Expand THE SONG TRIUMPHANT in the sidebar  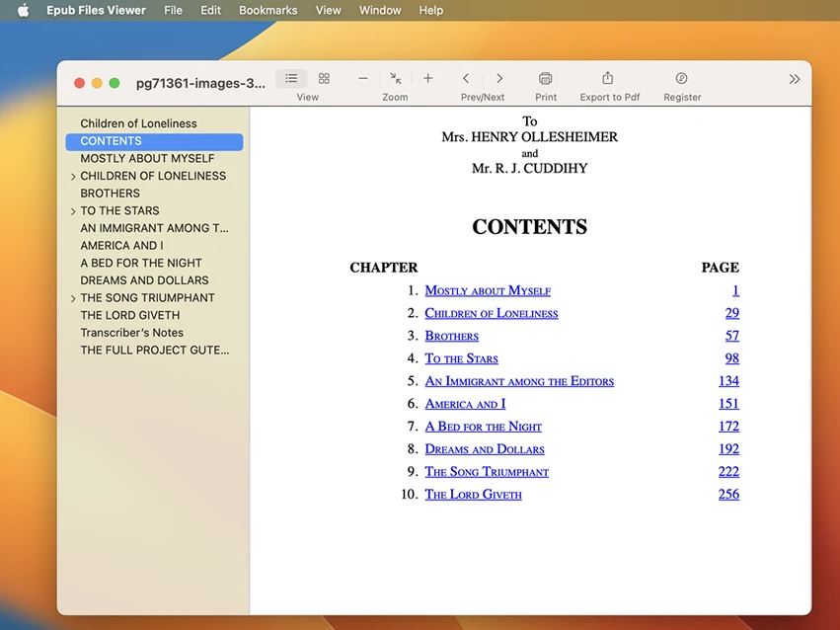73,297
